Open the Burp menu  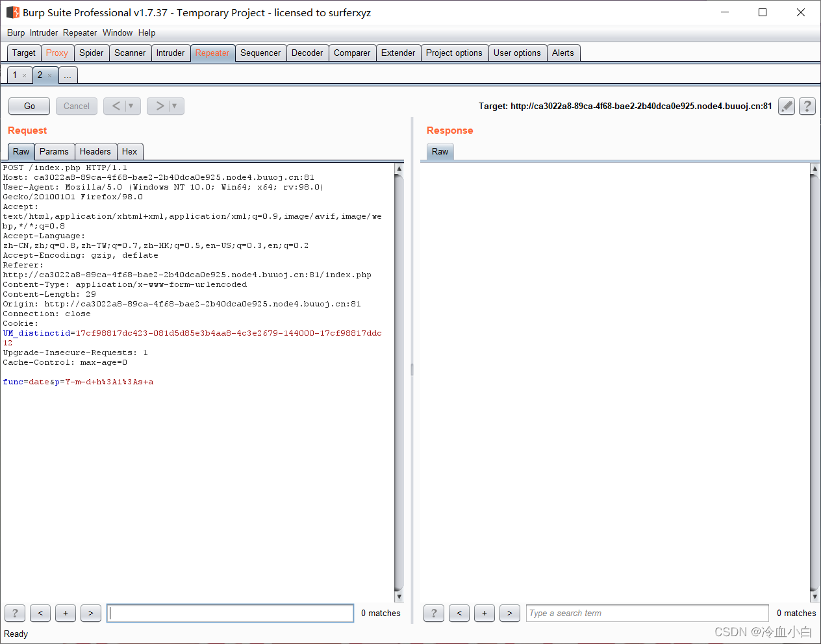pyautogui.click(x=16, y=32)
